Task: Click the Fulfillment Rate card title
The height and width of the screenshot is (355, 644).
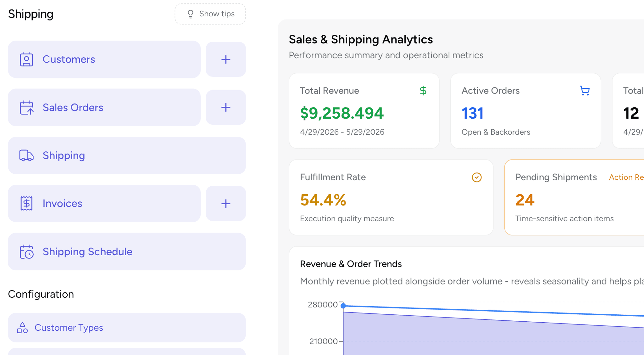Action: pos(333,177)
